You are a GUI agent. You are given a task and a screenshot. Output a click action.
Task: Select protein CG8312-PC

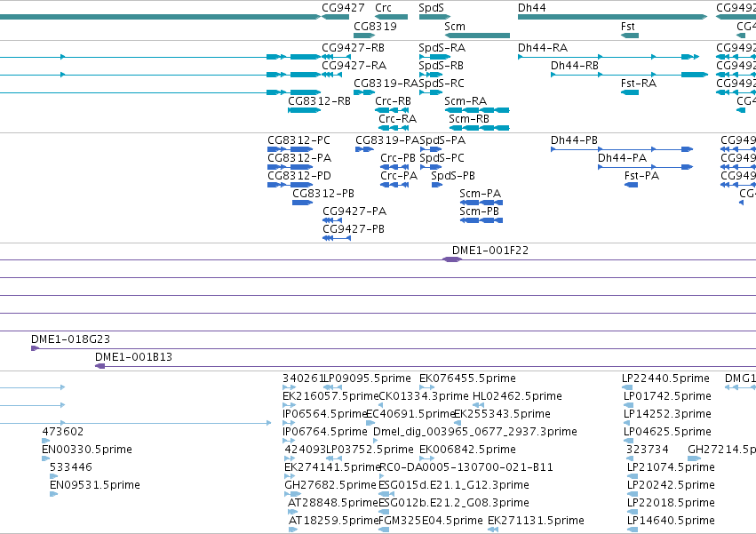tap(290, 149)
